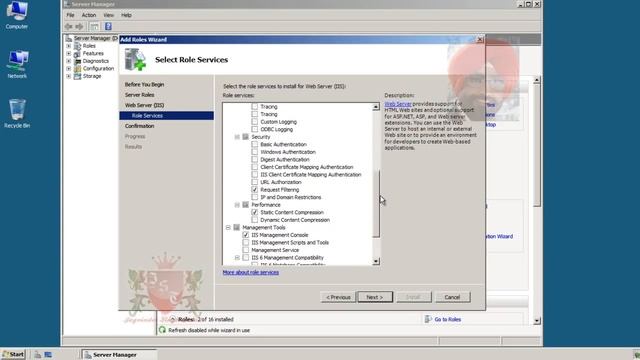This screenshot has height=360, width=640.
Task: Go to Server Roles wizard step
Action: coord(140,95)
